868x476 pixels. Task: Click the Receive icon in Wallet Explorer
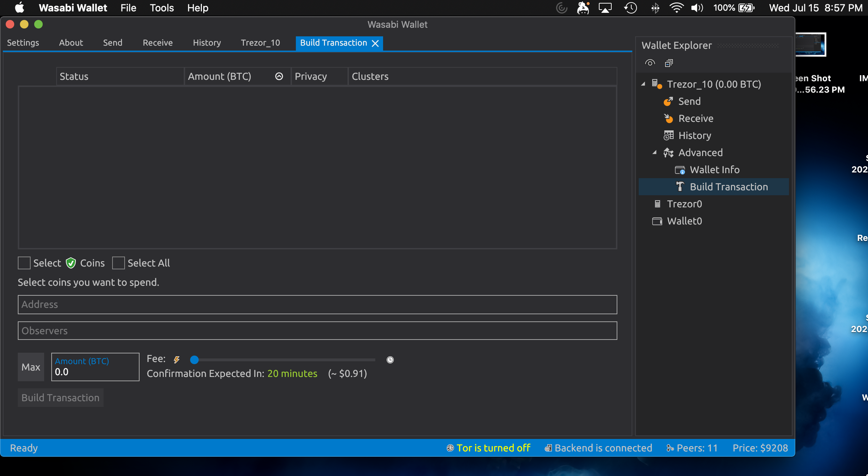click(668, 119)
